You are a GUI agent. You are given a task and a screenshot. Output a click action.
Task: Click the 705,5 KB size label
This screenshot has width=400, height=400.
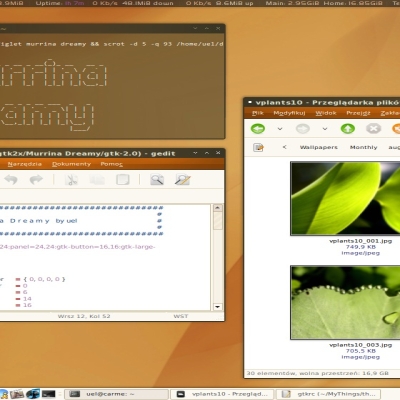[x=361, y=351]
